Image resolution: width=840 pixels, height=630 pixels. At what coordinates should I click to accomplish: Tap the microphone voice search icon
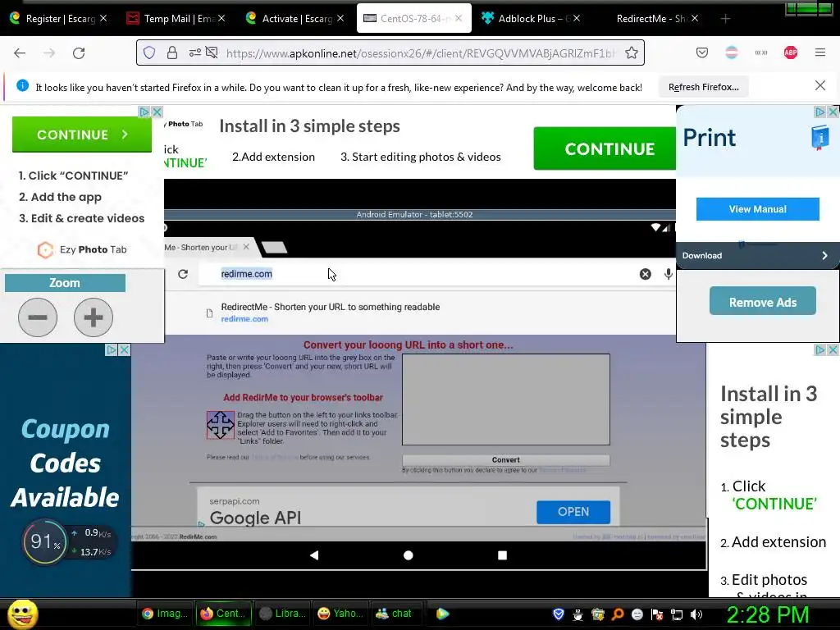pyautogui.click(x=668, y=274)
